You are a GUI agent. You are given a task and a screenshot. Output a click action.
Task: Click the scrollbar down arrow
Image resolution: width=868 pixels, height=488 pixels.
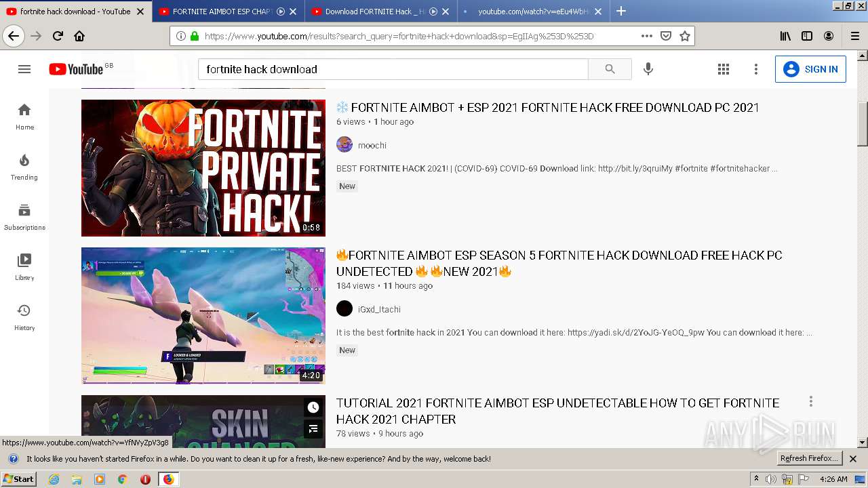[863, 443]
